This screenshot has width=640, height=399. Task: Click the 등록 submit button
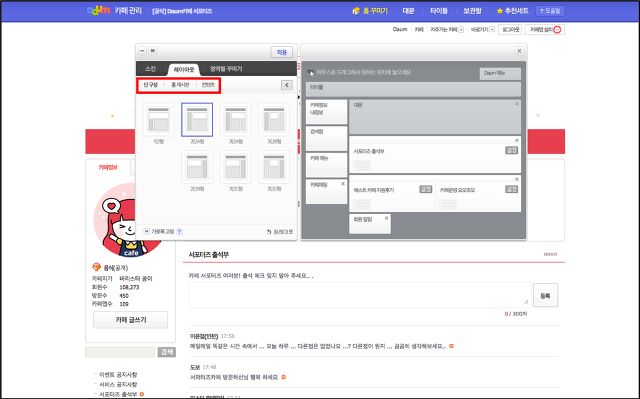545,295
